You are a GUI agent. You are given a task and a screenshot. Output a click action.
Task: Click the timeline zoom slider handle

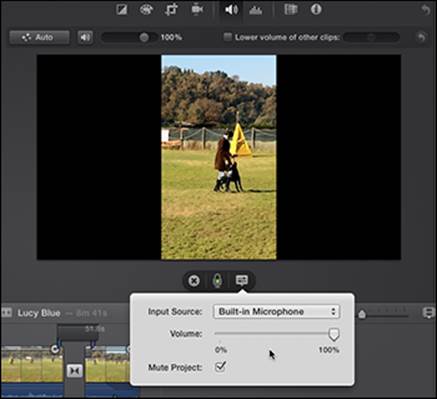[362, 314]
